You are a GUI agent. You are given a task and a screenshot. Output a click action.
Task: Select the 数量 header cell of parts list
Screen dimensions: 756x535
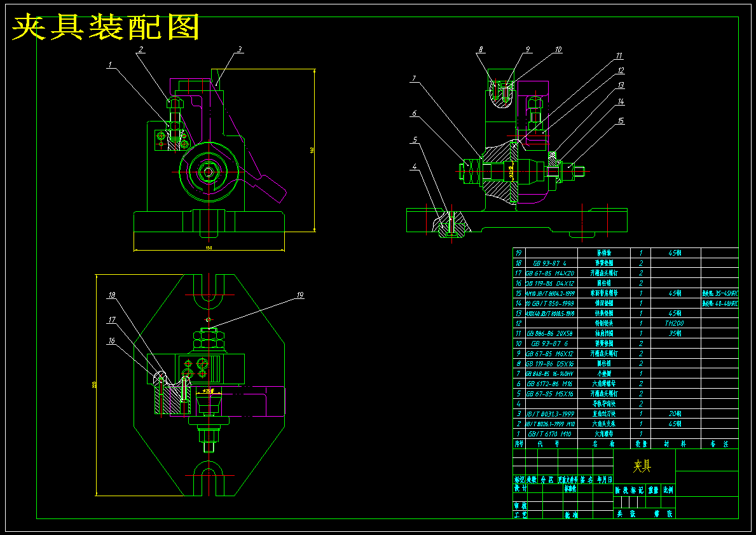(x=641, y=444)
